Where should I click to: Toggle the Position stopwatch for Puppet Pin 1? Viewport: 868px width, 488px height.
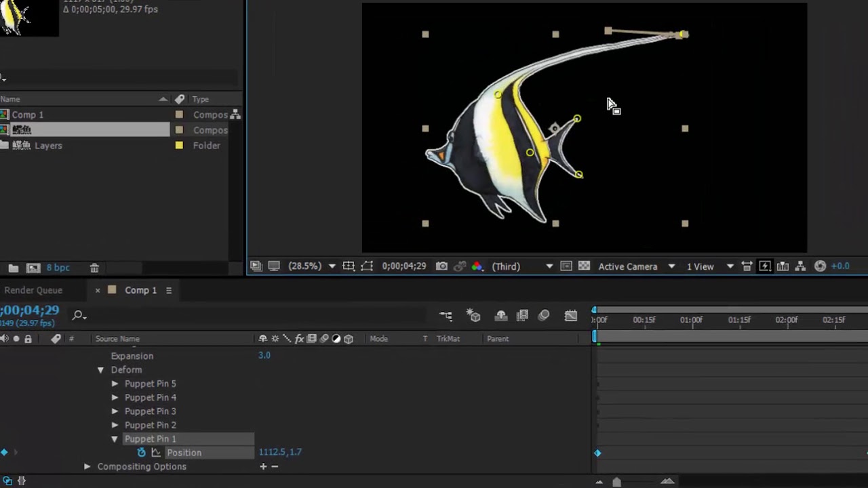tap(141, 453)
